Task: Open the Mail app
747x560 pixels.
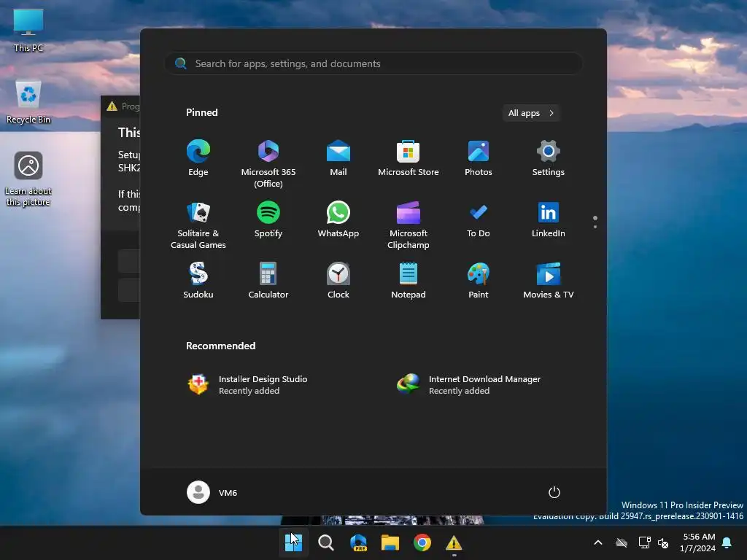Action: tap(338, 158)
